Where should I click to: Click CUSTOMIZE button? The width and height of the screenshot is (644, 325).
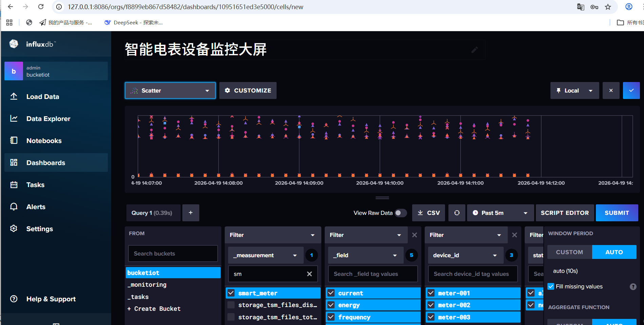click(248, 90)
